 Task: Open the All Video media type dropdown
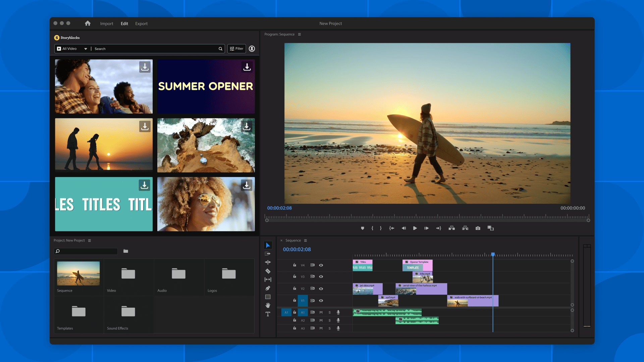pos(72,49)
